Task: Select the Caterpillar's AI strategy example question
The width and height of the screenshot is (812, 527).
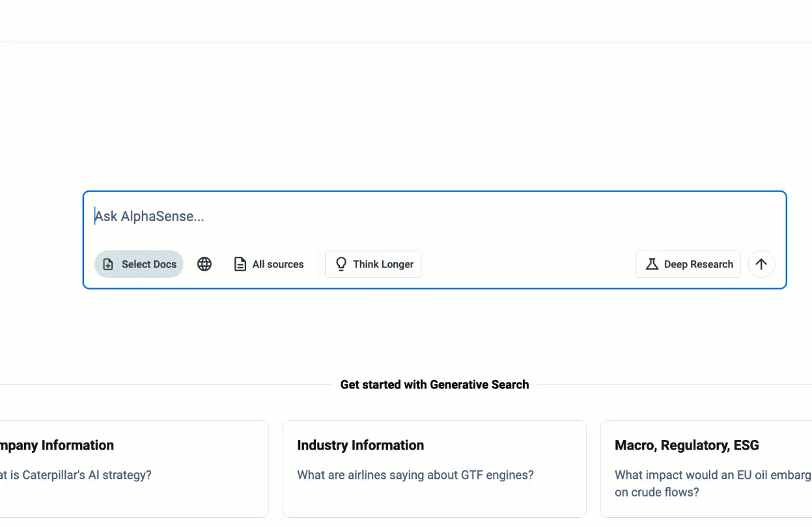Action: (x=76, y=475)
